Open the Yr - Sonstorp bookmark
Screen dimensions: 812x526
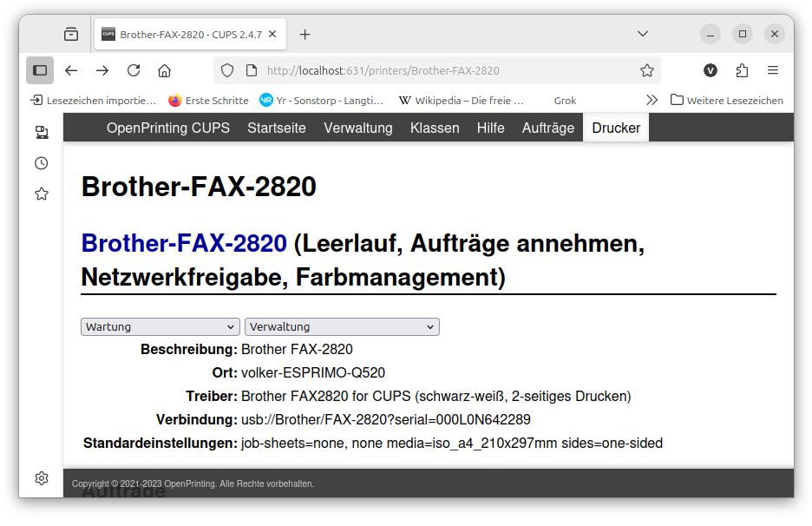click(x=322, y=101)
